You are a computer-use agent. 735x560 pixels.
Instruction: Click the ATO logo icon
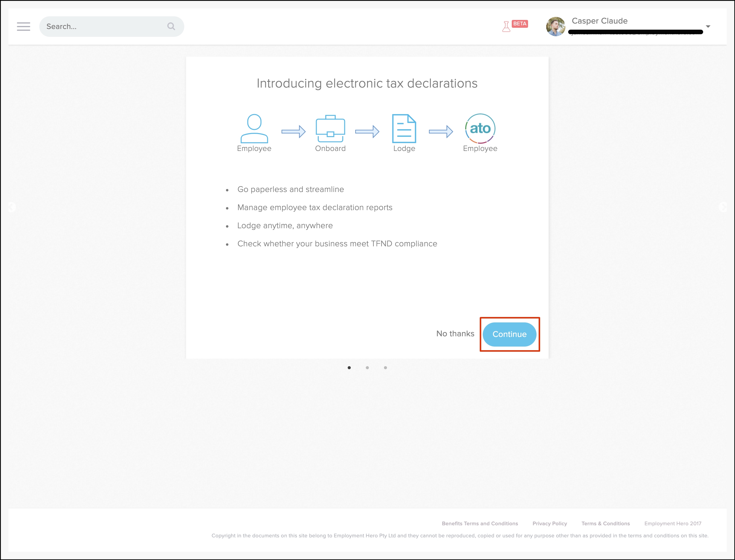coord(480,128)
